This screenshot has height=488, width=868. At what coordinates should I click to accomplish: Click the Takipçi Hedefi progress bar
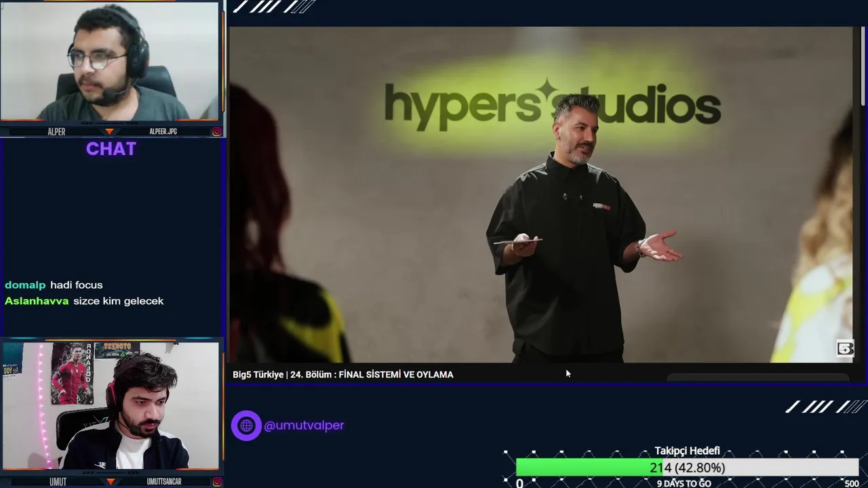click(x=687, y=468)
